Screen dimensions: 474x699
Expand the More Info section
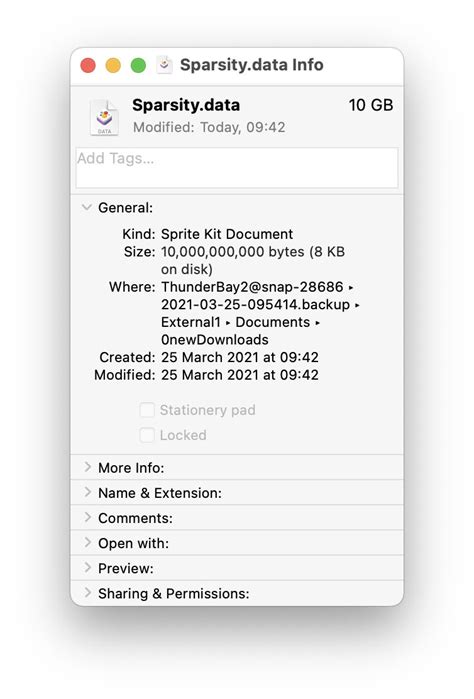pos(87,467)
